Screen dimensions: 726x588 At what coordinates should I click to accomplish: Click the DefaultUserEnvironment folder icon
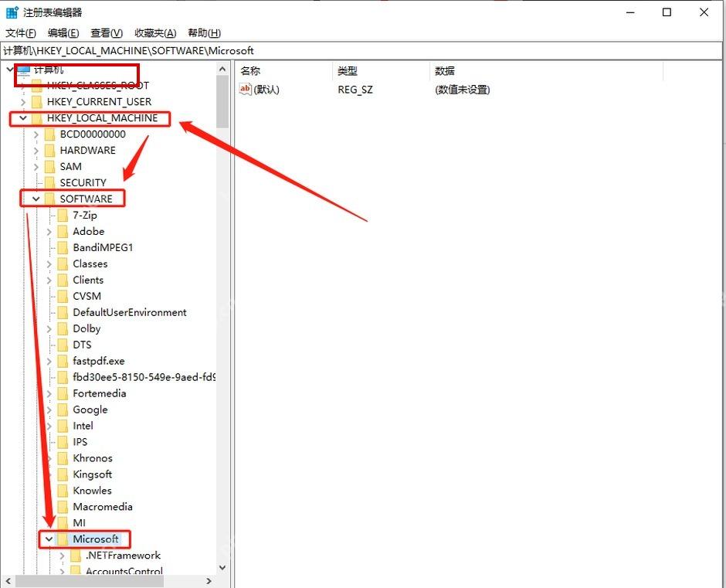(63, 312)
